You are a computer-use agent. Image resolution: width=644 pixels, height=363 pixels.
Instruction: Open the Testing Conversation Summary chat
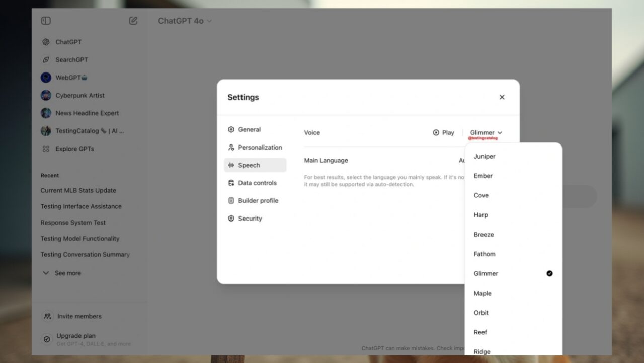pyautogui.click(x=85, y=255)
